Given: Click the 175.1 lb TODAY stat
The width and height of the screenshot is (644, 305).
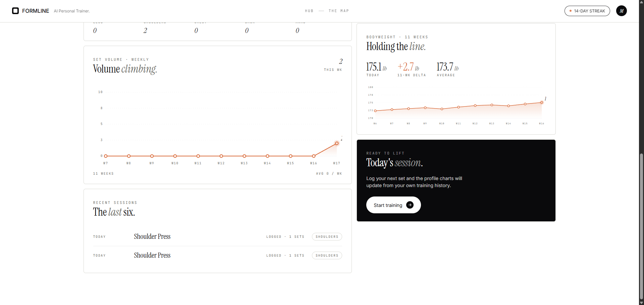Looking at the screenshot, I should coord(376,70).
